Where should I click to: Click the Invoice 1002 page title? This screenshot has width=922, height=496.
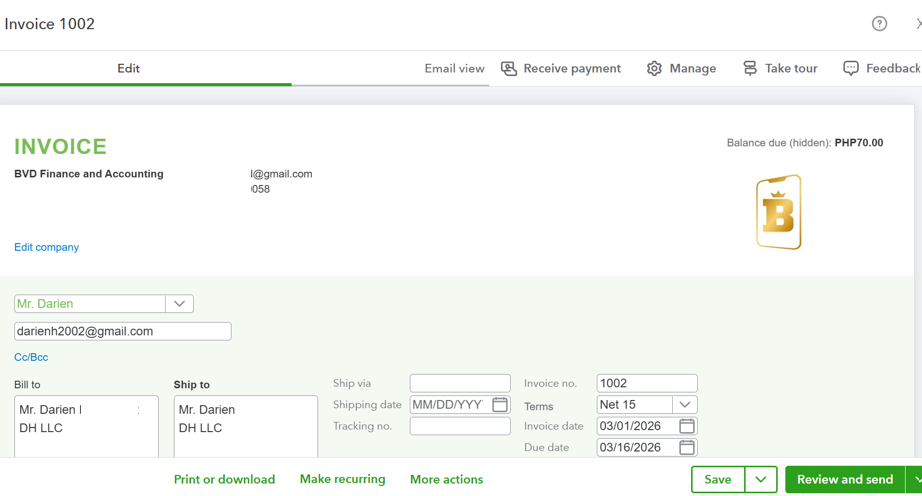coord(49,24)
